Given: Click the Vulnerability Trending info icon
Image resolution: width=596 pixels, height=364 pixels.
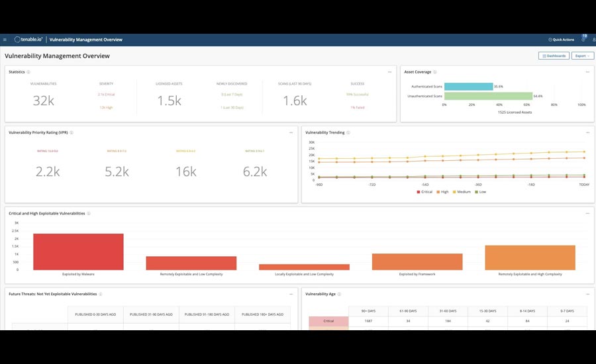Looking at the screenshot, I should (x=348, y=132).
